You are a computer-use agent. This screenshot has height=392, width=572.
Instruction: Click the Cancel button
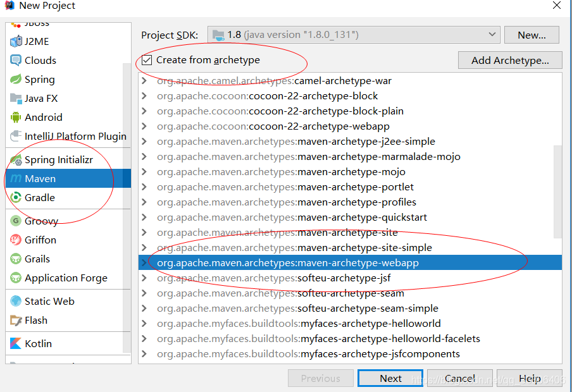click(x=459, y=379)
